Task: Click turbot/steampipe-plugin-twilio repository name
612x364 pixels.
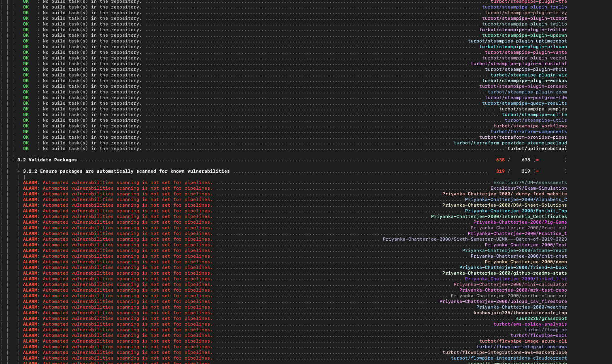Action: coord(525,24)
